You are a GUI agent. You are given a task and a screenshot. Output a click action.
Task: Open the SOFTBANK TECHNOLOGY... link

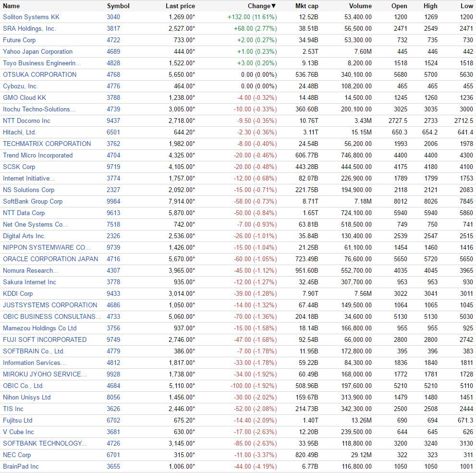45,444
